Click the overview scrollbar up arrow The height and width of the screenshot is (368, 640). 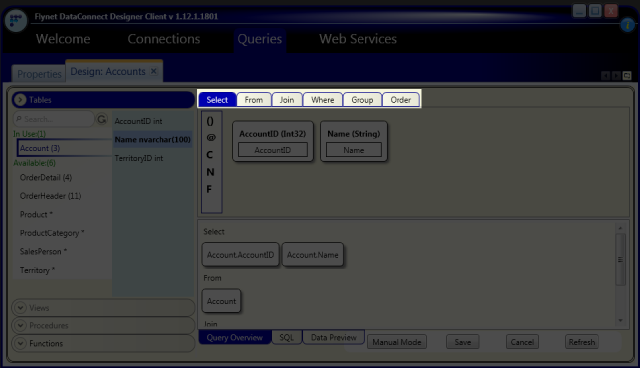point(620,228)
